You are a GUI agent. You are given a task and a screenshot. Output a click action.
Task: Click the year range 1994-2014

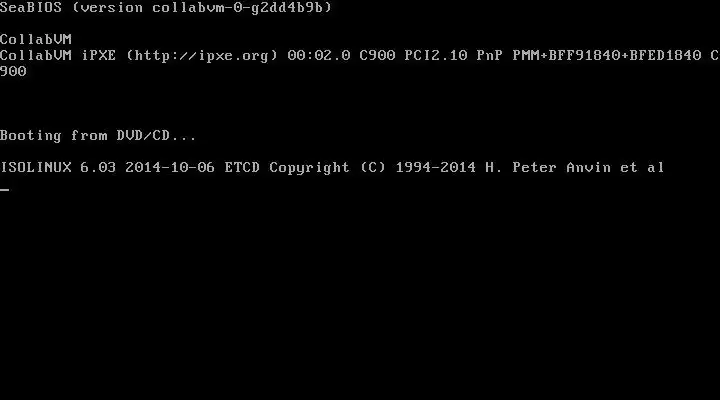(x=435, y=168)
